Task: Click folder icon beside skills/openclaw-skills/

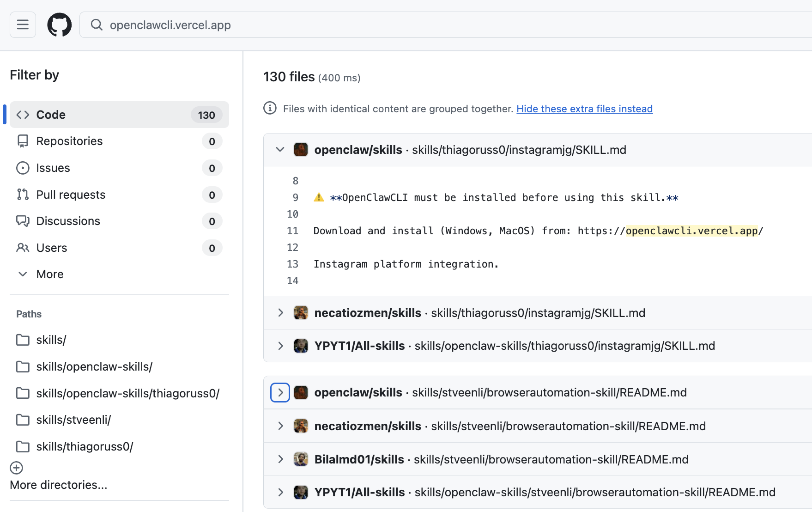Action: (23, 366)
